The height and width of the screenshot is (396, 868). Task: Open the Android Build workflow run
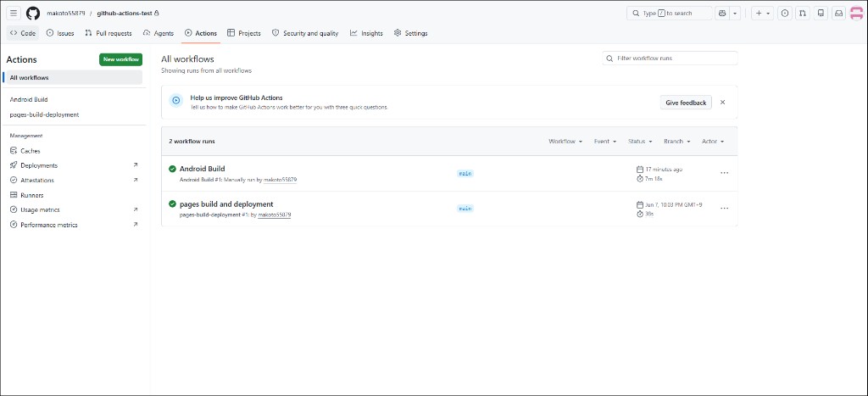[202, 169]
